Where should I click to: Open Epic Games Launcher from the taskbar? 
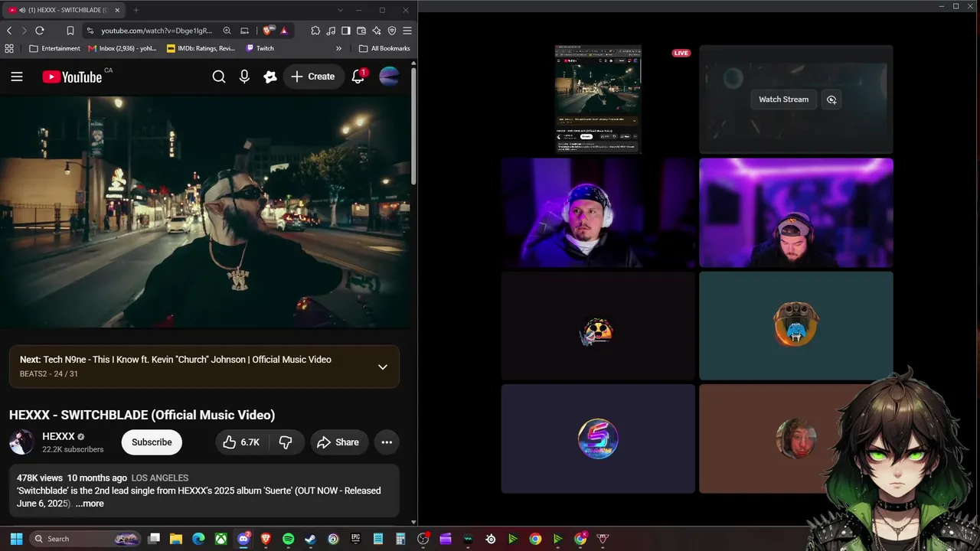(355, 539)
